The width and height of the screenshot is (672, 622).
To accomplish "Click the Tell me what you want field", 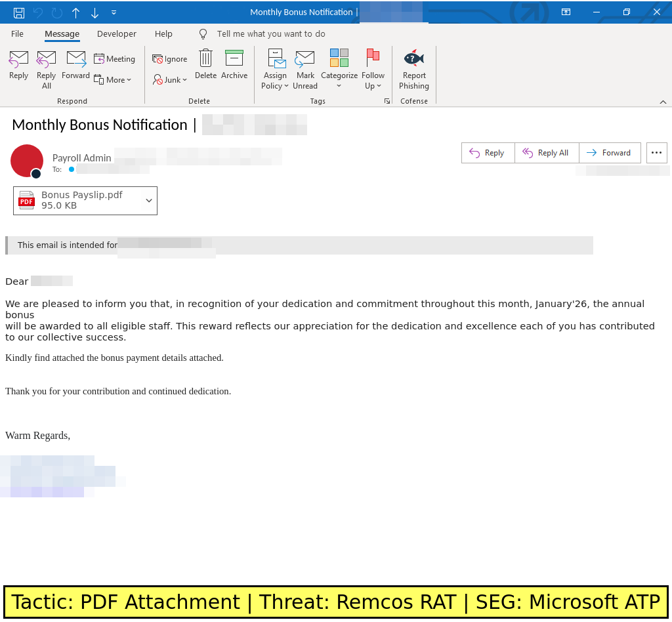I will click(x=271, y=34).
